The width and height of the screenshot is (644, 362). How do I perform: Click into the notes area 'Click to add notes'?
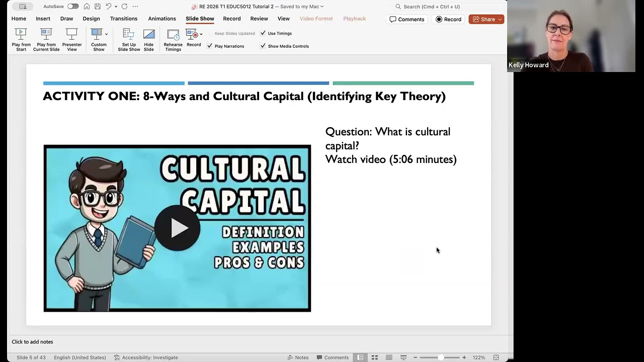pos(32,342)
